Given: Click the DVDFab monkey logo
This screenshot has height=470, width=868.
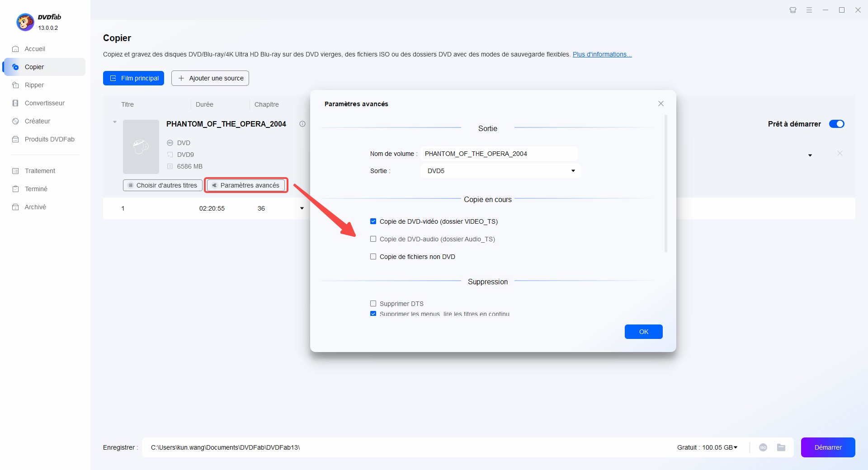Looking at the screenshot, I should [x=25, y=22].
